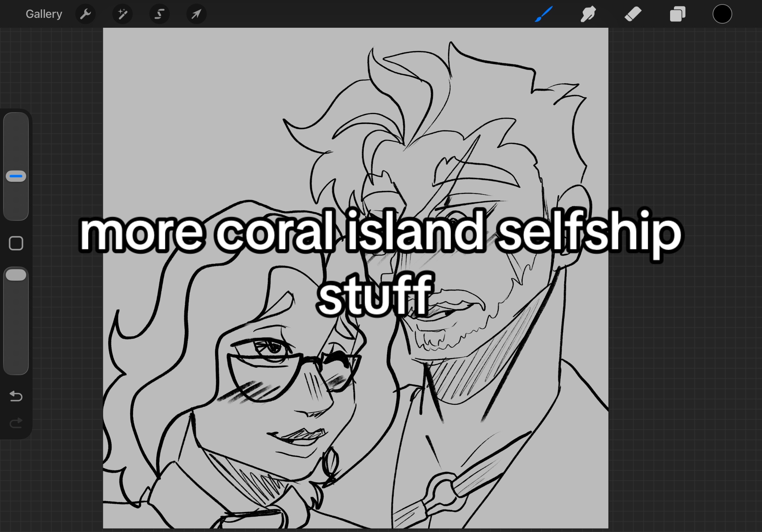
Task: Select the Smudge tool
Action: [x=588, y=14]
